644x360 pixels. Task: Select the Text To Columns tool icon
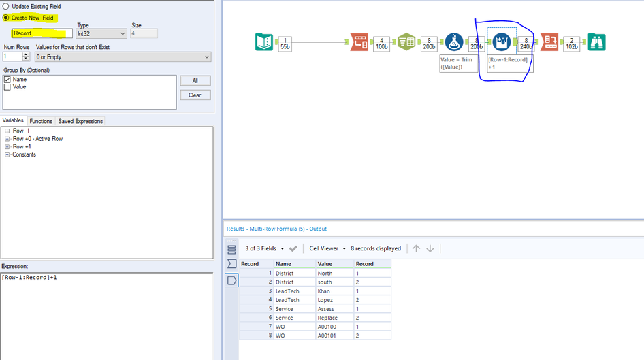(x=406, y=42)
